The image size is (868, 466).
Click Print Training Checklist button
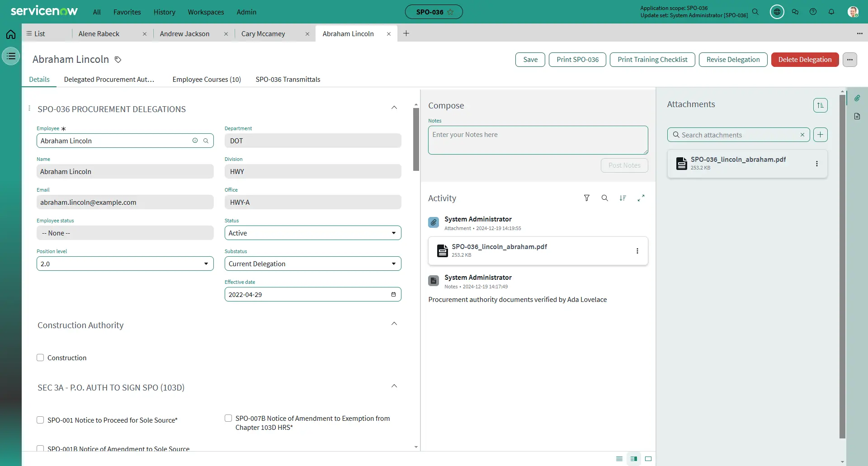(652, 60)
